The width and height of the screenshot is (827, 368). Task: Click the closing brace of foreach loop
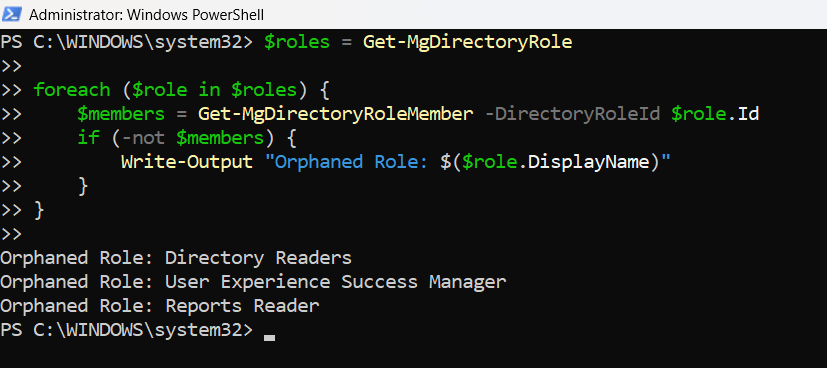click(39, 210)
